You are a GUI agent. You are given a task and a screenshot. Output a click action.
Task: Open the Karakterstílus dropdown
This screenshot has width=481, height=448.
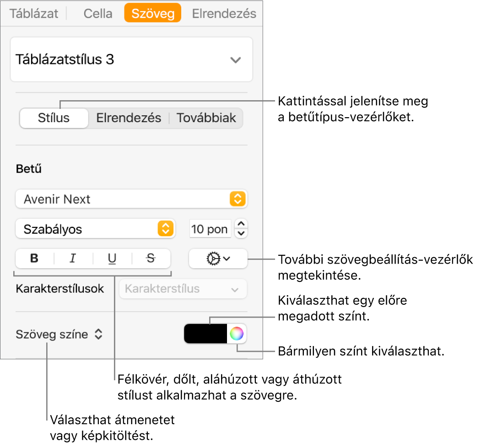[x=183, y=289]
